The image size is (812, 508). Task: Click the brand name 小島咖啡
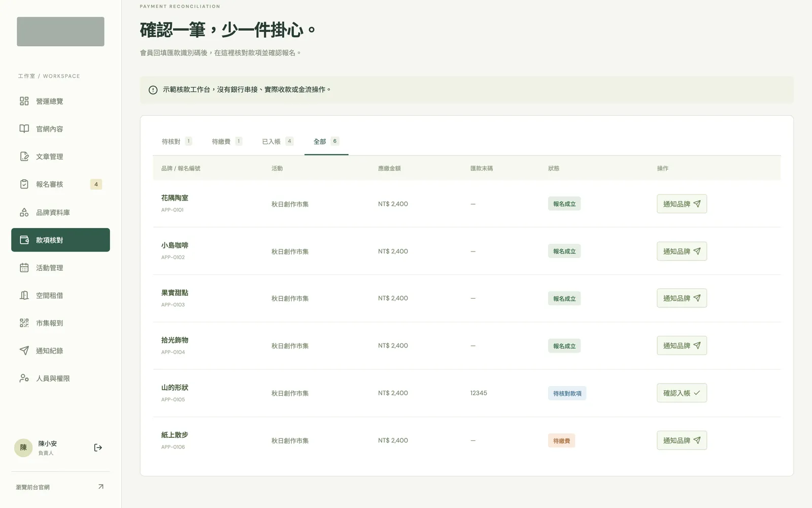click(x=175, y=245)
